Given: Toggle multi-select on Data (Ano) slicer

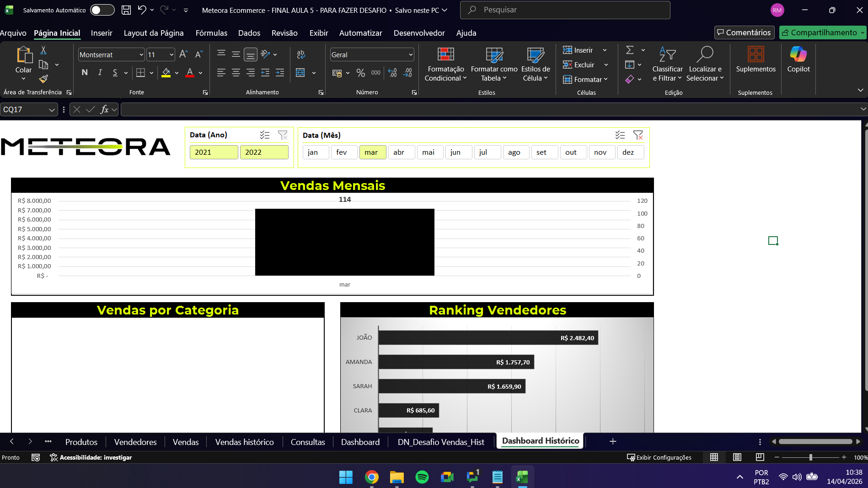Looking at the screenshot, I should (x=265, y=135).
